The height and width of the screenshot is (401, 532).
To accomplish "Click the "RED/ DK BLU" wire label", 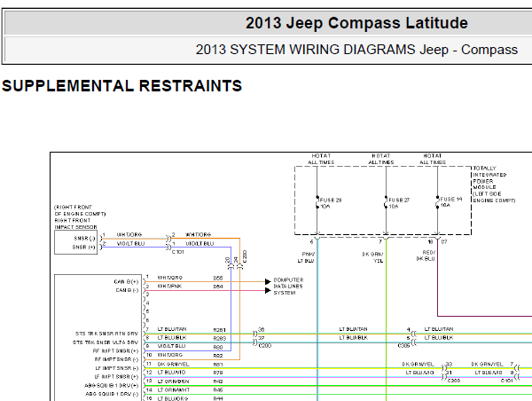I will 426,256.
